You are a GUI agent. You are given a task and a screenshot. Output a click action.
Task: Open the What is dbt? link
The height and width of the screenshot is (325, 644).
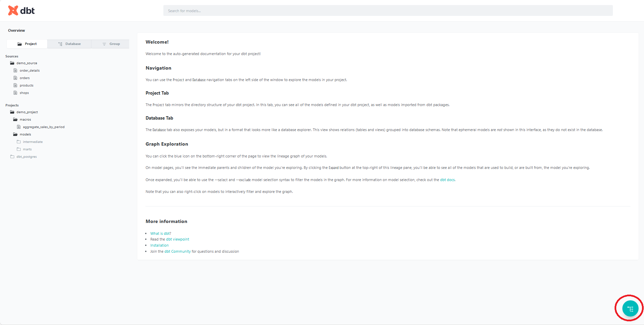click(161, 233)
